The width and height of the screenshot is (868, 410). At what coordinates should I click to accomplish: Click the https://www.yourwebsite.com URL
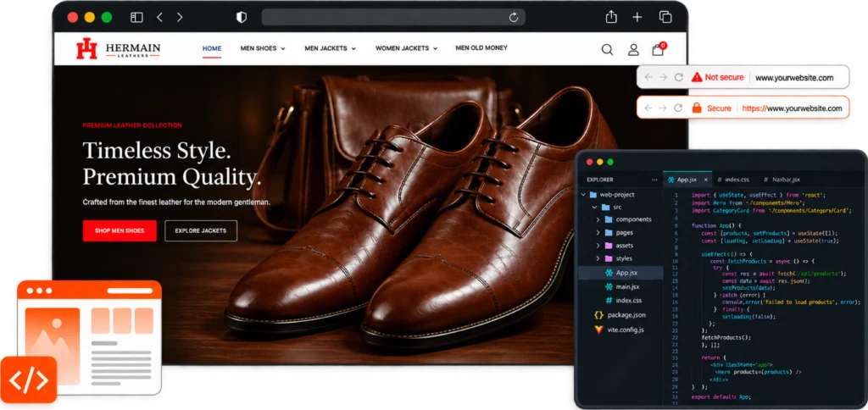(x=793, y=108)
